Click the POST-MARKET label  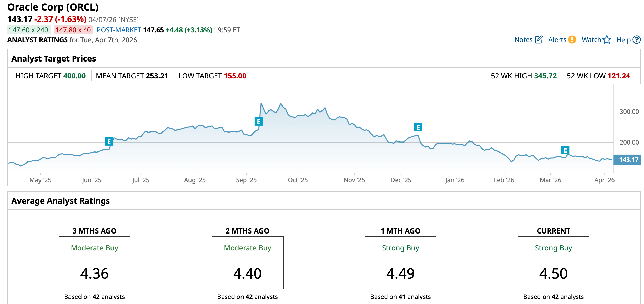119,30
